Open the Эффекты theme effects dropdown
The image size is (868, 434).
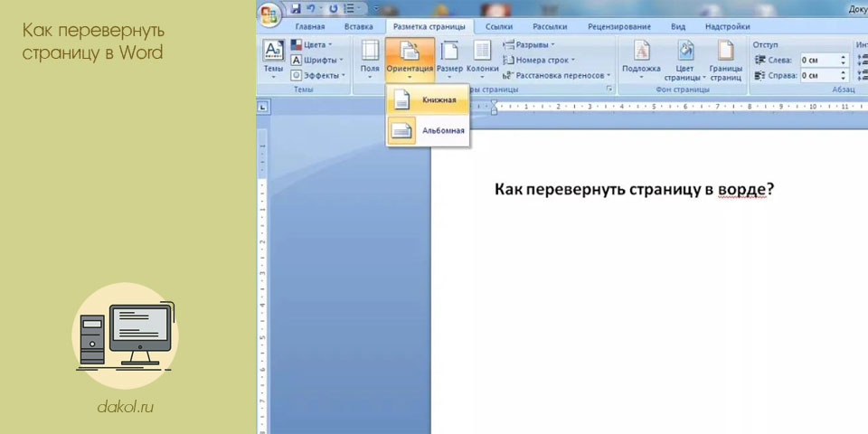(x=318, y=75)
